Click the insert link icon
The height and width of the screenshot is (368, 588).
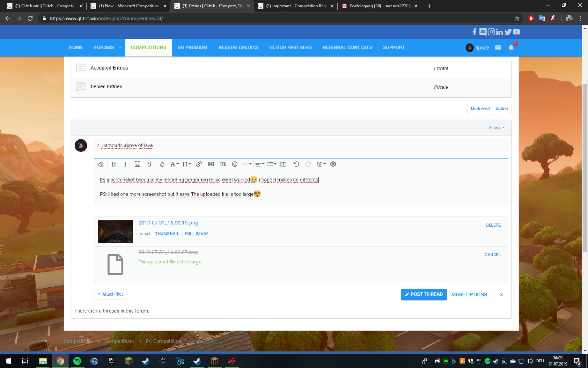point(199,164)
